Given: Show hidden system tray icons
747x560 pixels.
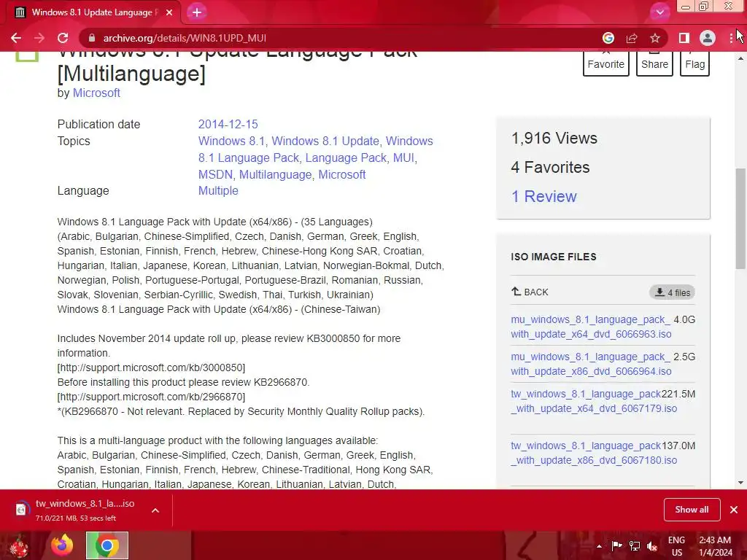Looking at the screenshot, I should [599, 546].
